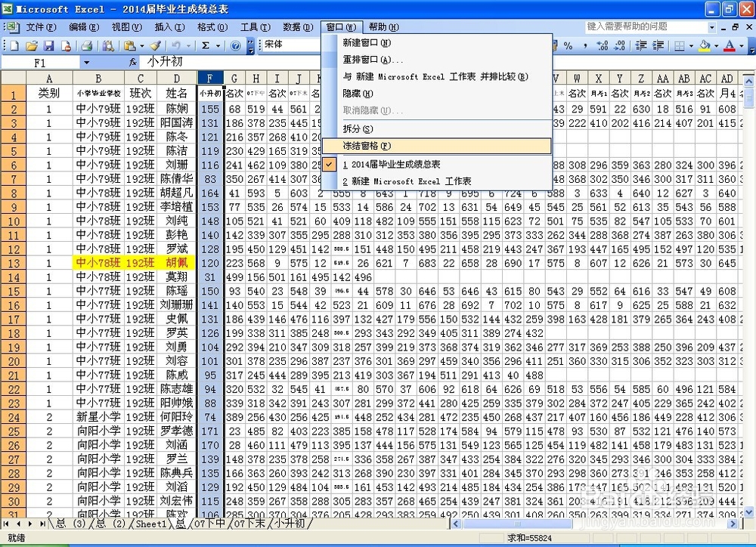Click the Save icon on the toolbar
The image size is (756, 547).
49,45
